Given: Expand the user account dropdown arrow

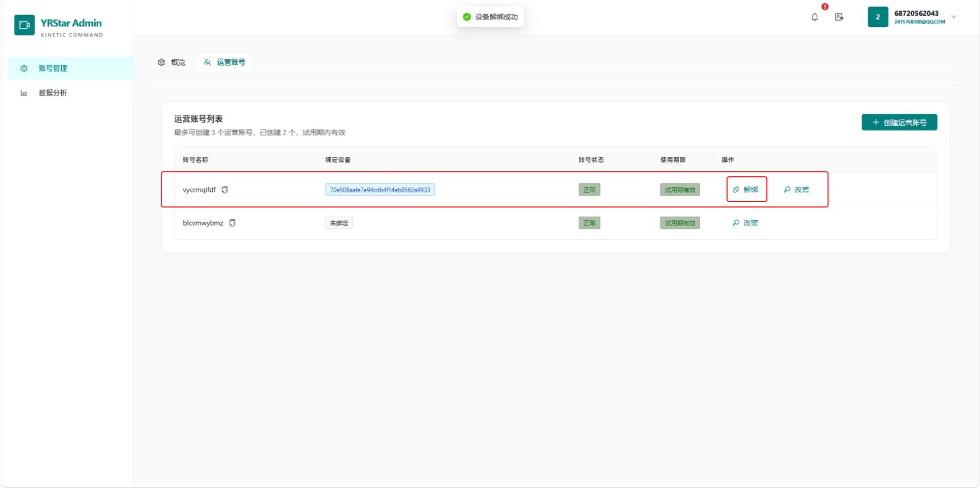Looking at the screenshot, I should coord(954,17).
